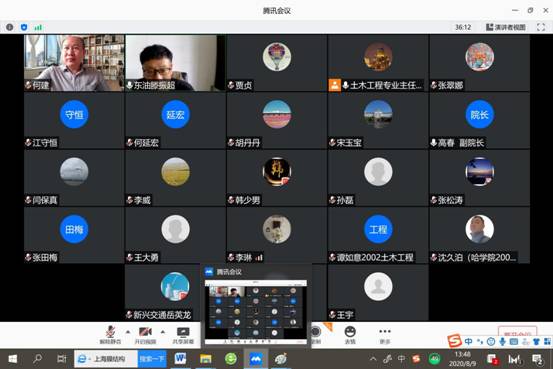This screenshot has width=553, height=369.
Task: Toggle Sogou IME Chinese 中 mode
Action: click(468, 341)
